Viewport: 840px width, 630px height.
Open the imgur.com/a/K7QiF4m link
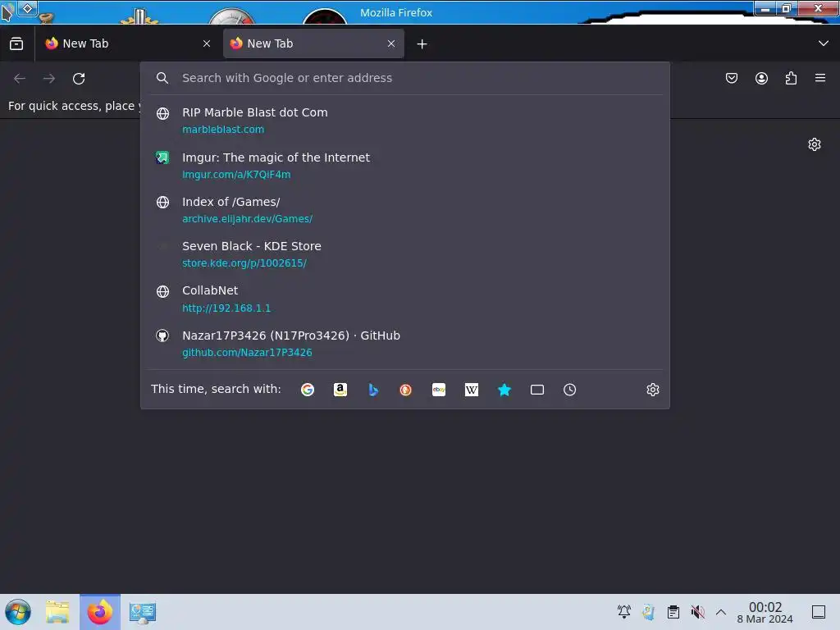coord(236,175)
